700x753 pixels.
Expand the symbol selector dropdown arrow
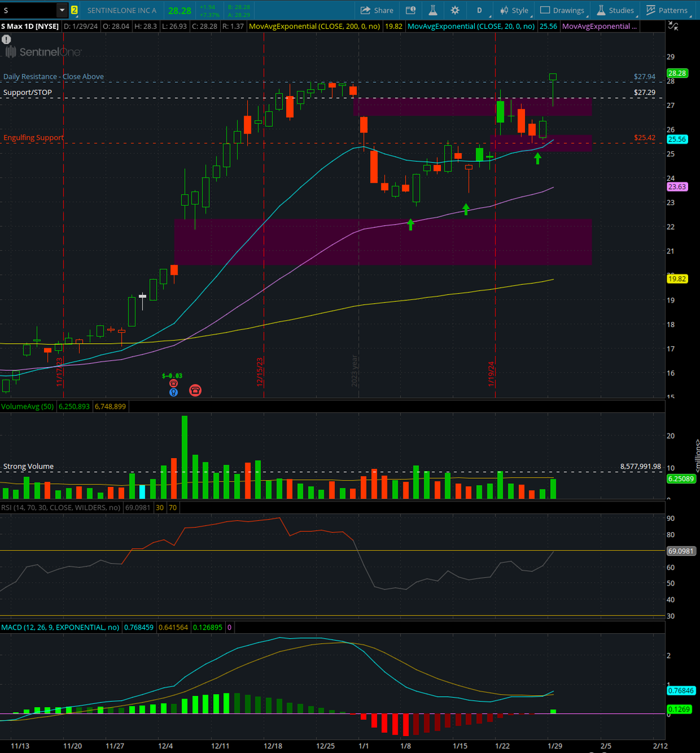click(61, 10)
